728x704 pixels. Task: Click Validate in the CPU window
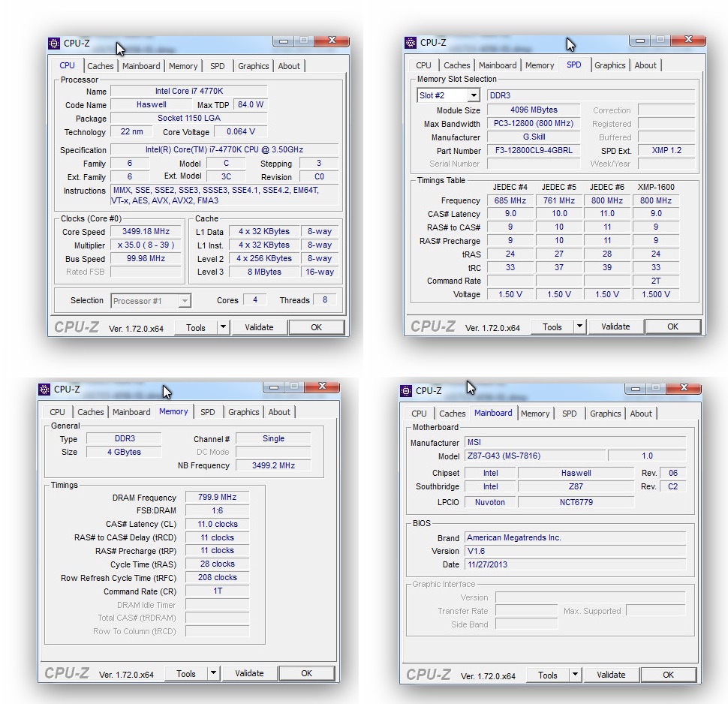click(259, 327)
